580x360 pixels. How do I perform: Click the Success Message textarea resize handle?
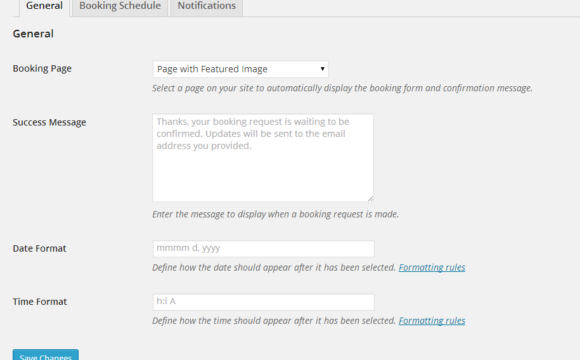(370, 199)
